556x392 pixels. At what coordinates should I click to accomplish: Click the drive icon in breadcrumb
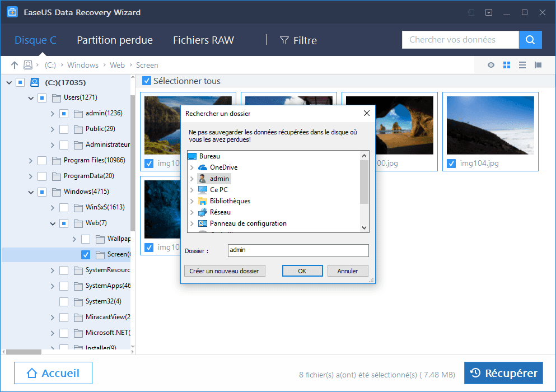point(27,65)
